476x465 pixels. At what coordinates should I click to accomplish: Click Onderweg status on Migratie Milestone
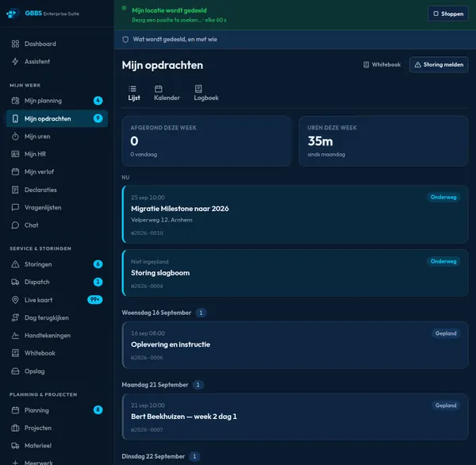coord(443,197)
